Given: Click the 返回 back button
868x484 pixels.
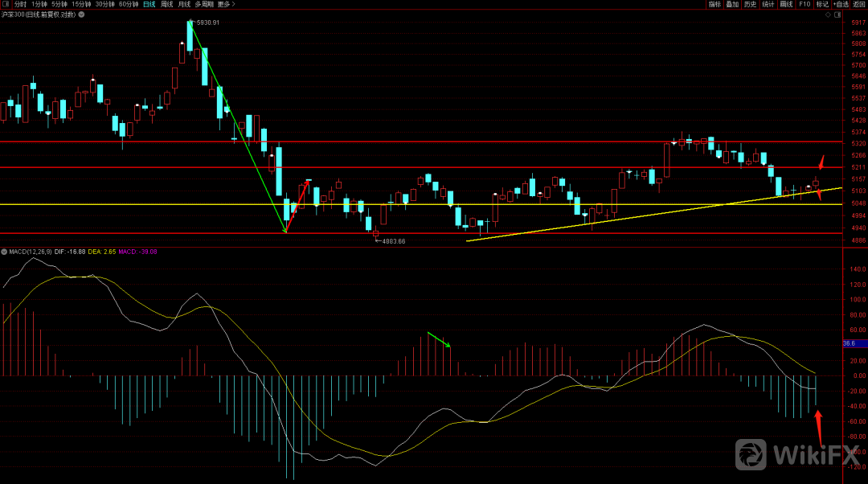Looking at the screenshot, I should coord(859,4).
